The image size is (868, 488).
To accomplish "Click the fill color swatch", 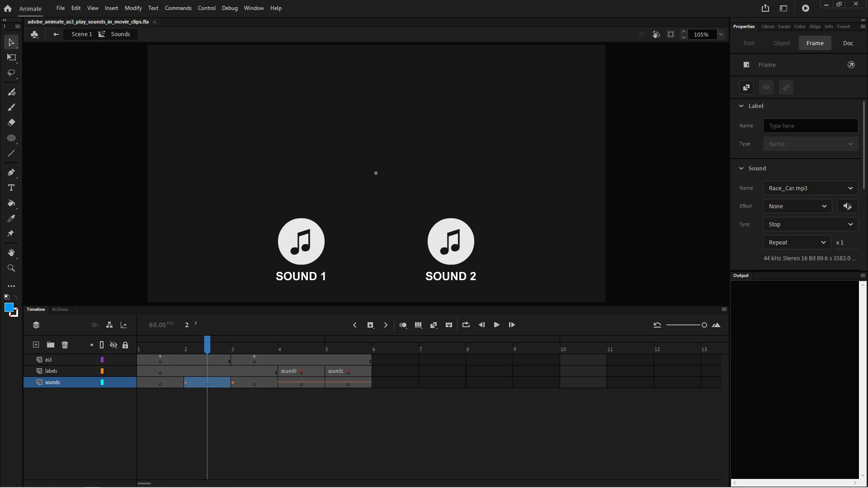I will pyautogui.click(x=9, y=308).
